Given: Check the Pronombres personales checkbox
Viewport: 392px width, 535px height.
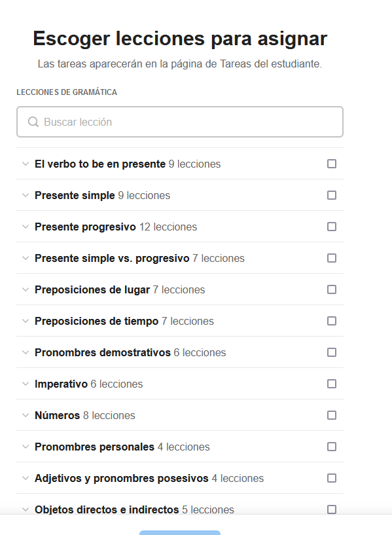Looking at the screenshot, I should [332, 447].
